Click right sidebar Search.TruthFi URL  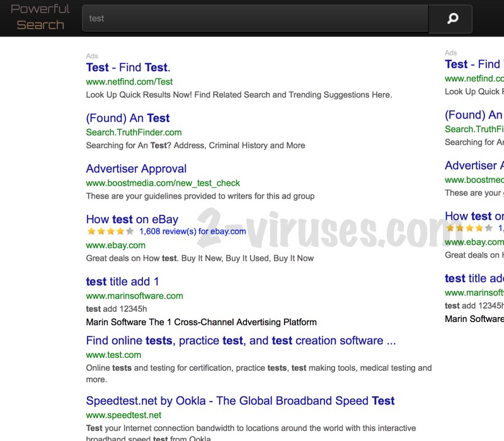tap(474, 129)
